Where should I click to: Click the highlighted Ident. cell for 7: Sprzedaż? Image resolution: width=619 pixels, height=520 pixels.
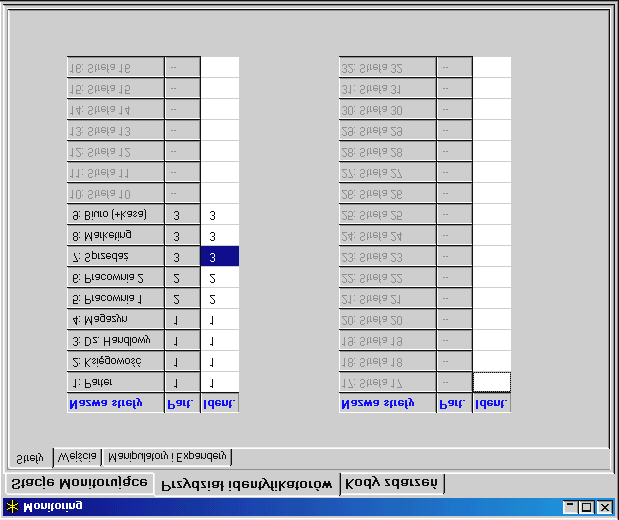[x=220, y=257]
